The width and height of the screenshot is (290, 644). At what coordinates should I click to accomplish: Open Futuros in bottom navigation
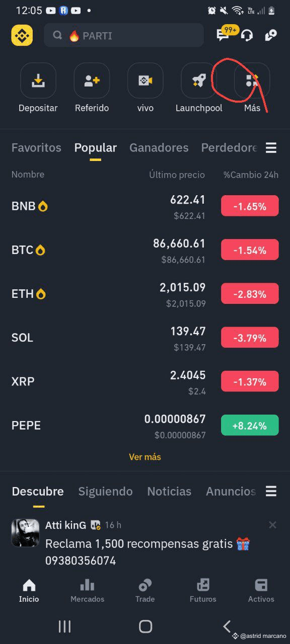click(x=203, y=591)
